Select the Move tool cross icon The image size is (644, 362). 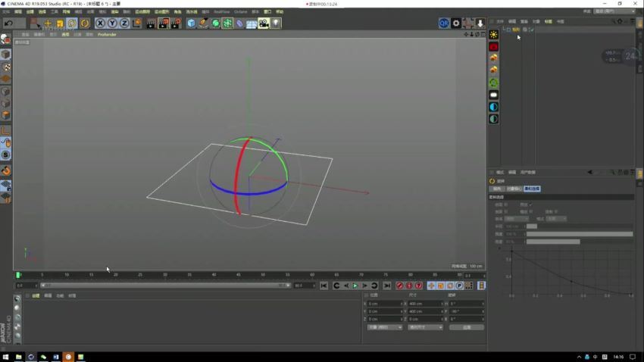point(48,23)
